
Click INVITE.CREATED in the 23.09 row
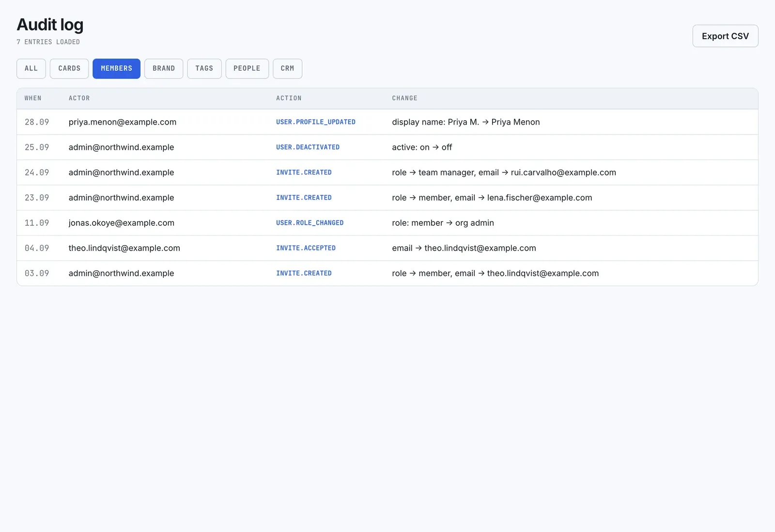click(304, 198)
